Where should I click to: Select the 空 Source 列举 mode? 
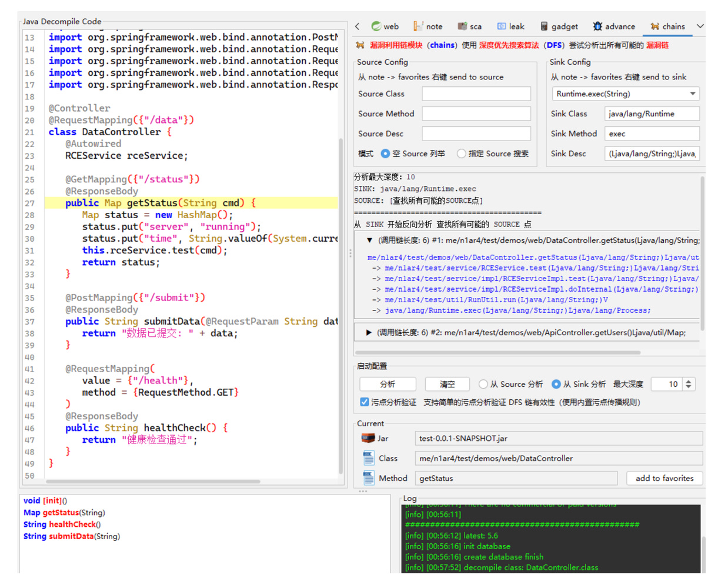pos(385,153)
